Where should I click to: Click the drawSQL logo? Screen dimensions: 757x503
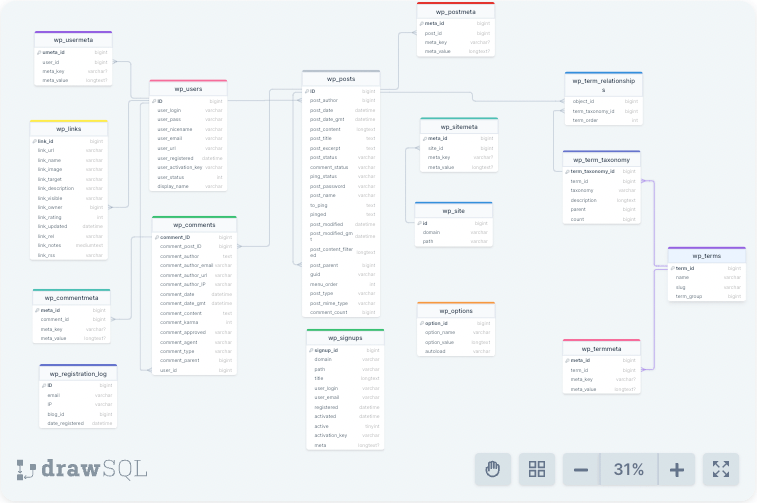[x=82, y=468]
